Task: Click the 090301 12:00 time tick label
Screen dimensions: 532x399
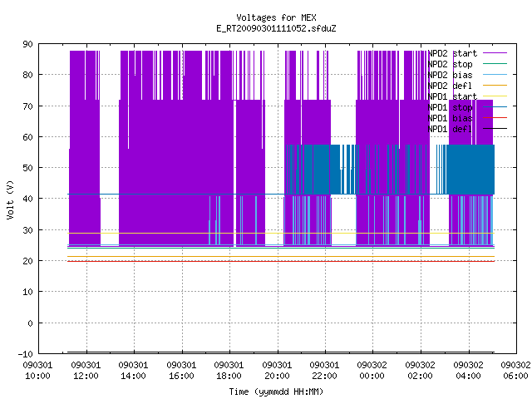Action: (86, 371)
